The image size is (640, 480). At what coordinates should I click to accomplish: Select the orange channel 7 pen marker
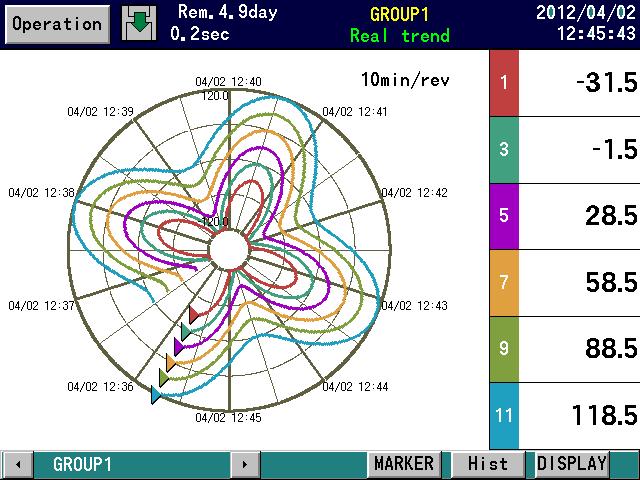[171, 363]
